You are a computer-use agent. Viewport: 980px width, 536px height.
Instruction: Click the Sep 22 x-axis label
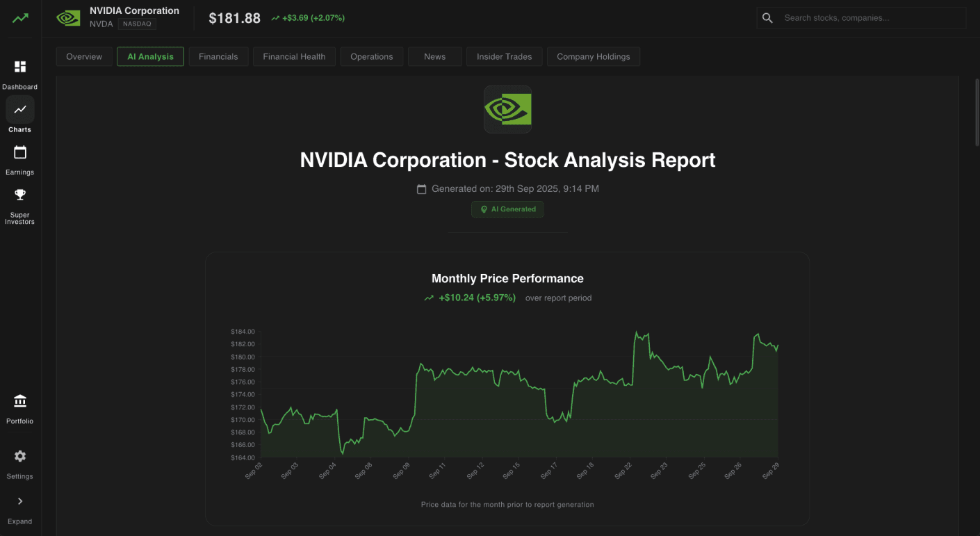click(x=622, y=471)
